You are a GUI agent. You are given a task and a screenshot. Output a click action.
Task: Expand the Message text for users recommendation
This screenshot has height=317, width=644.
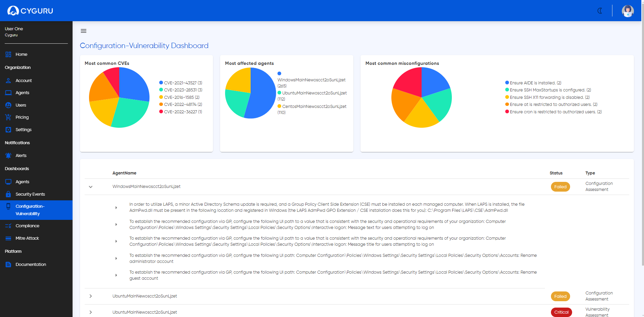click(116, 225)
